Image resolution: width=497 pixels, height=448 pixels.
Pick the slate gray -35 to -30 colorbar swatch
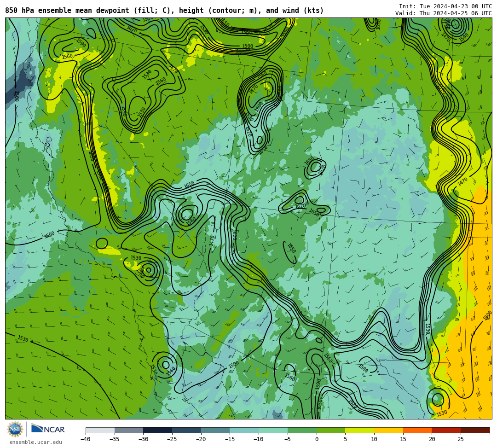pyautogui.click(x=129, y=430)
